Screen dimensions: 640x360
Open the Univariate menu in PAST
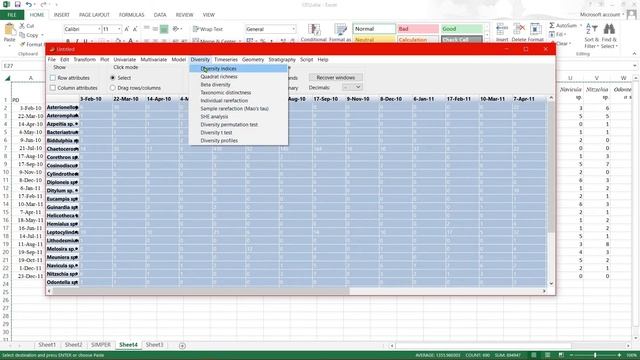coord(124,60)
